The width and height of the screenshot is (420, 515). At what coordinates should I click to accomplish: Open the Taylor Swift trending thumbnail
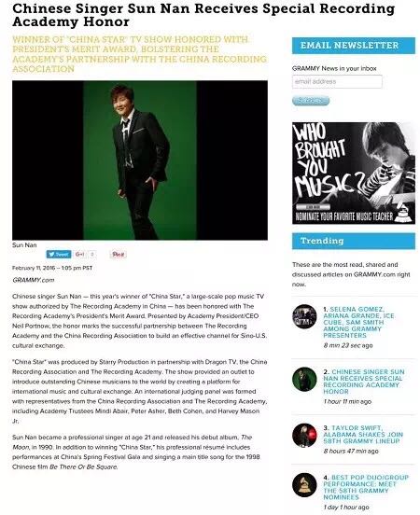[304, 435]
